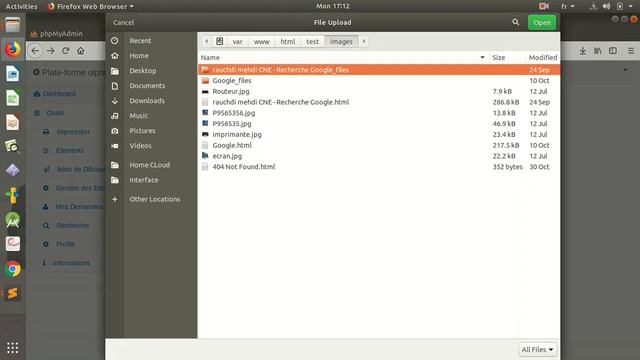Click Firefox back arrow button
Viewport: 640px width, 360px height.
coord(36,51)
